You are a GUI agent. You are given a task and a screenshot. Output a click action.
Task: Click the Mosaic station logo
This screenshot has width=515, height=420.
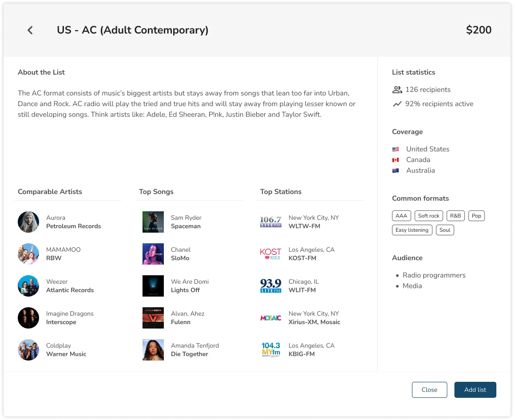click(270, 317)
